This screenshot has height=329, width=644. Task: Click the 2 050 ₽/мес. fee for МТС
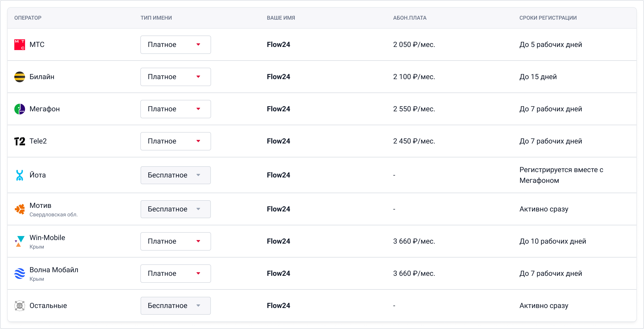click(414, 45)
